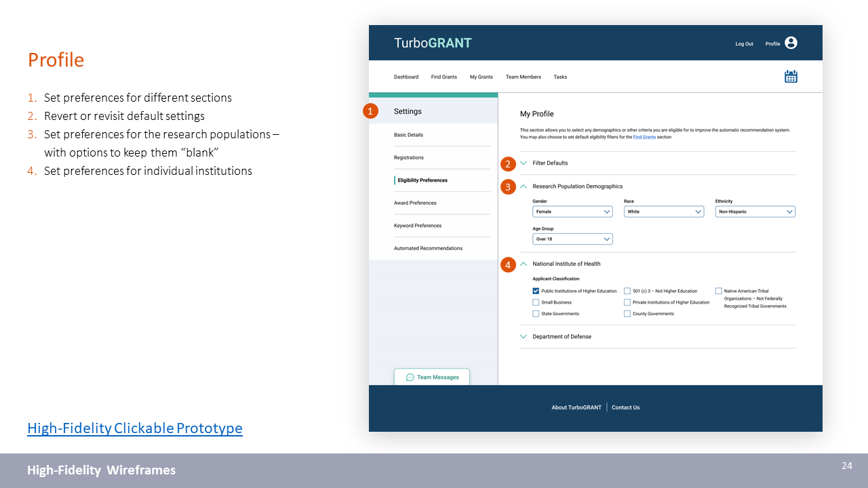Viewport: 868px width, 488px height.
Task: Collapse Research Population Demographics section
Action: point(524,186)
